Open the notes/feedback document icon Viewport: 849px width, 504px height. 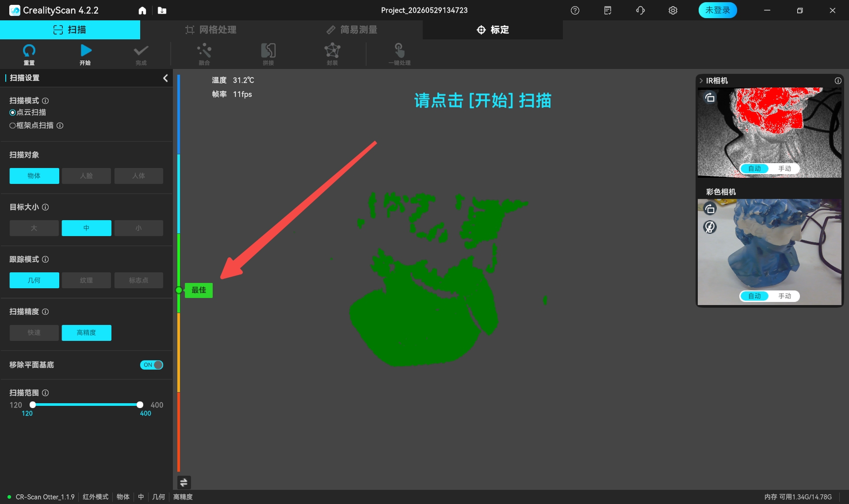coord(608,10)
